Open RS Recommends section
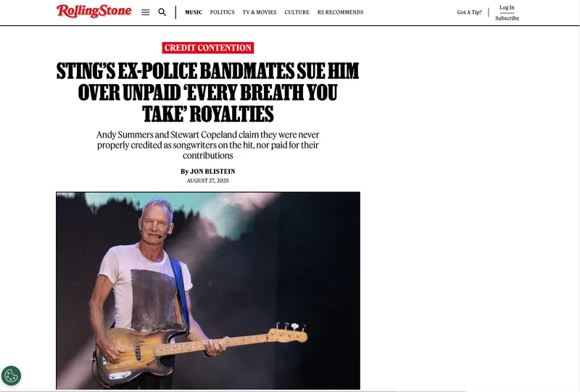The image size is (580, 392). (x=340, y=12)
